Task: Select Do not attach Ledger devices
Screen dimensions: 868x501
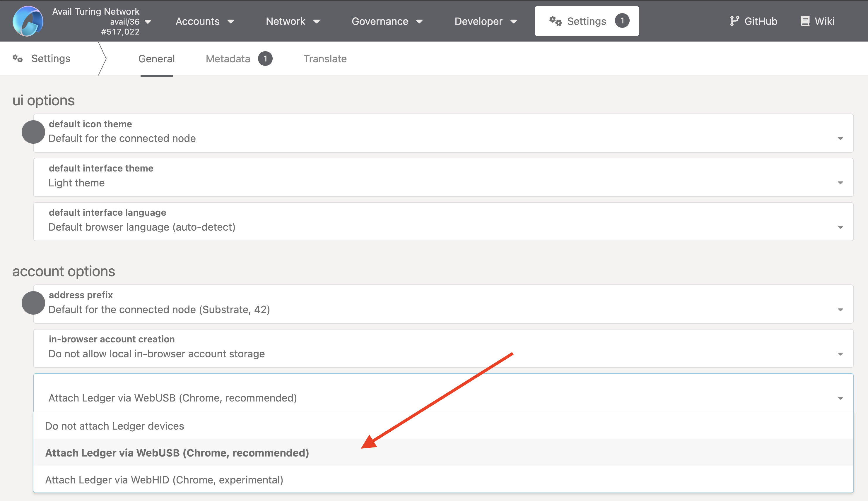Action: (115, 426)
